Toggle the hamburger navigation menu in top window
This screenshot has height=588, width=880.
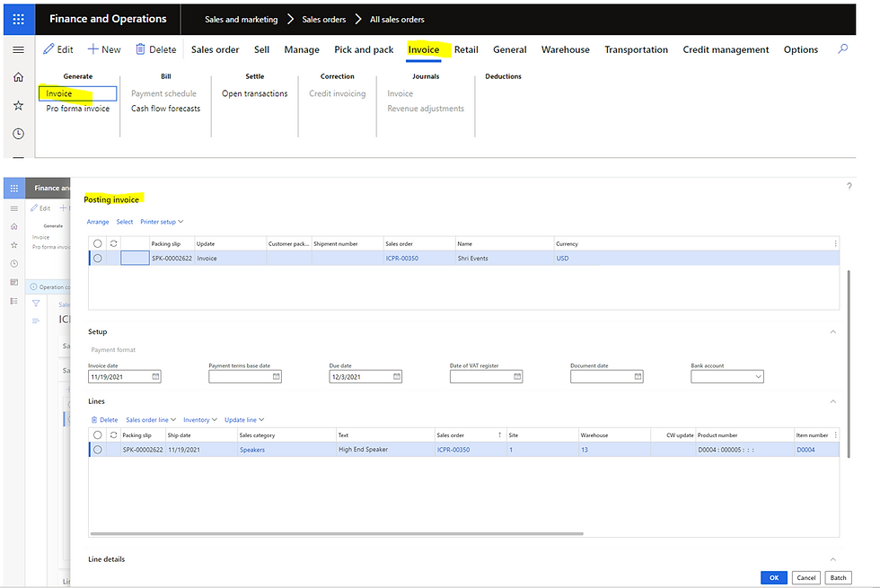[x=18, y=50]
